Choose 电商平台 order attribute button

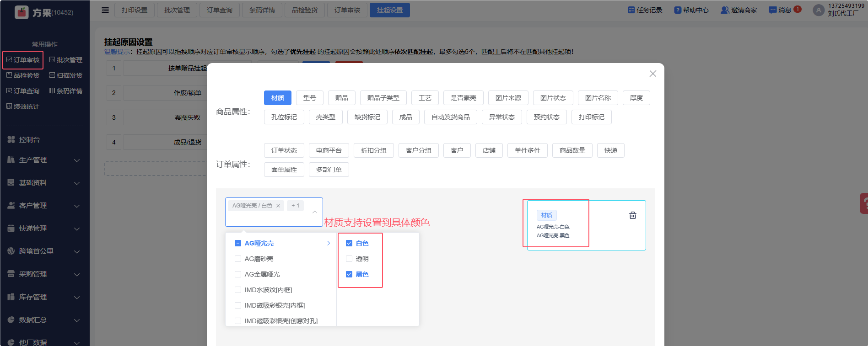[329, 150]
